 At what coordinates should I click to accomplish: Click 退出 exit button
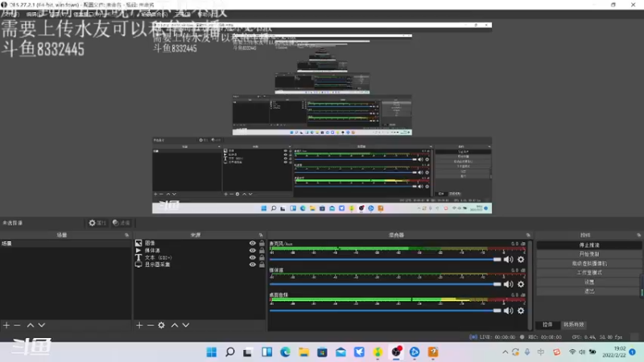589,291
